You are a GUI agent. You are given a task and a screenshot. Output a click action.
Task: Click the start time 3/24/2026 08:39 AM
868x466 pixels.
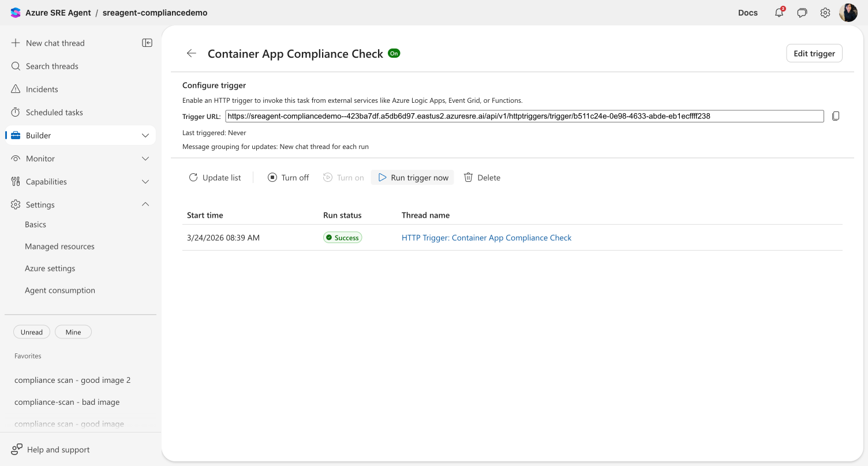click(223, 237)
